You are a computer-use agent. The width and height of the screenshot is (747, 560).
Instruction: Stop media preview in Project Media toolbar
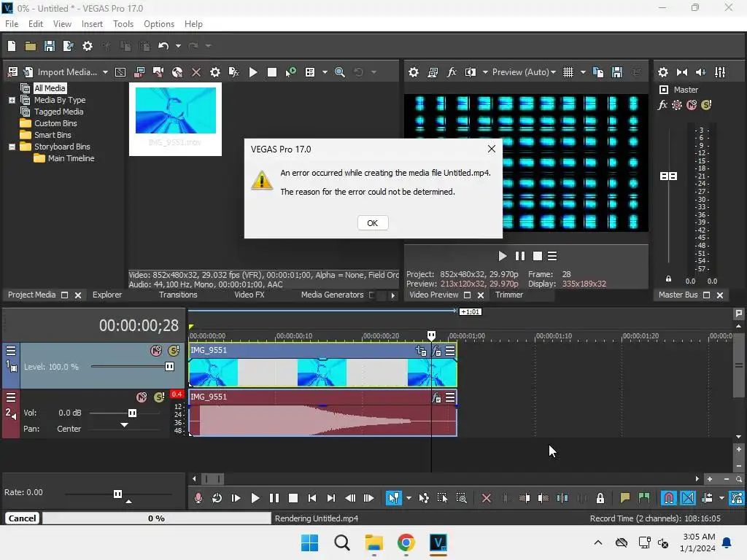pyautogui.click(x=272, y=72)
